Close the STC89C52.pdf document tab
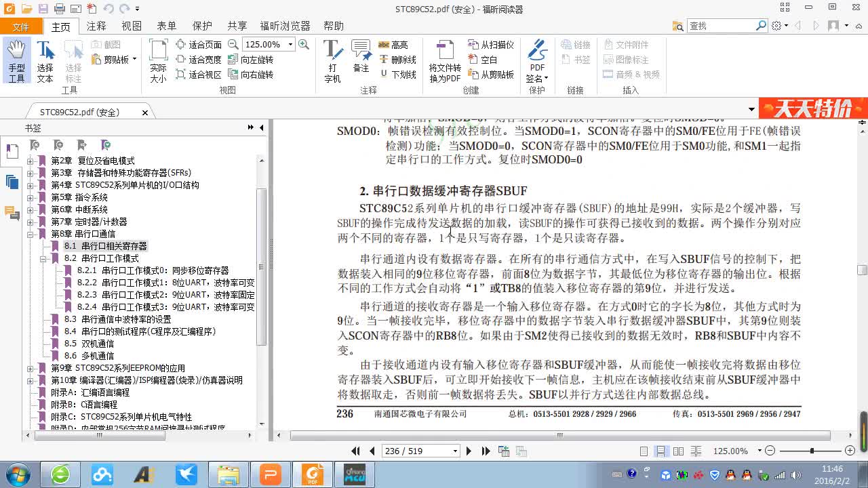 tap(145, 113)
